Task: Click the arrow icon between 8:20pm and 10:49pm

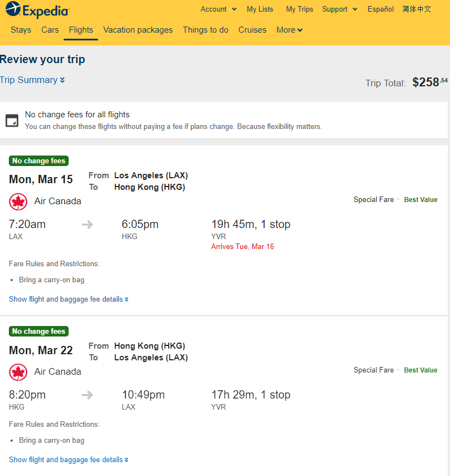Action: 87,395
